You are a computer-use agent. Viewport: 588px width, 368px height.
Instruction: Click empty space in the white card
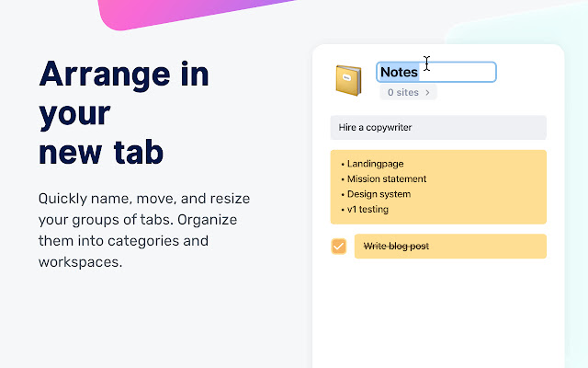click(x=438, y=313)
